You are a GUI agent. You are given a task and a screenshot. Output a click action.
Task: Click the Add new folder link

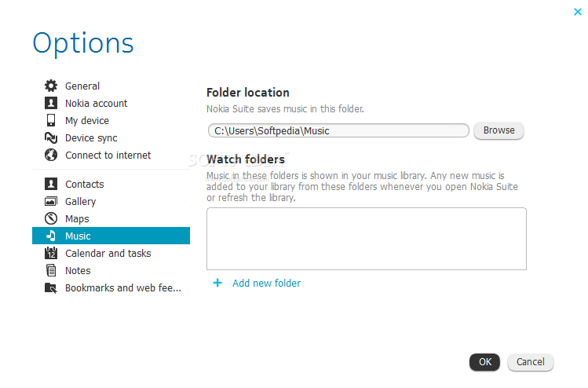pos(267,283)
